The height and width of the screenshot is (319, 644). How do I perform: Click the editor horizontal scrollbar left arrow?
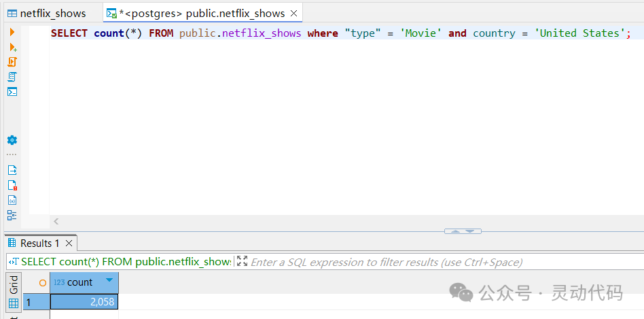56,222
